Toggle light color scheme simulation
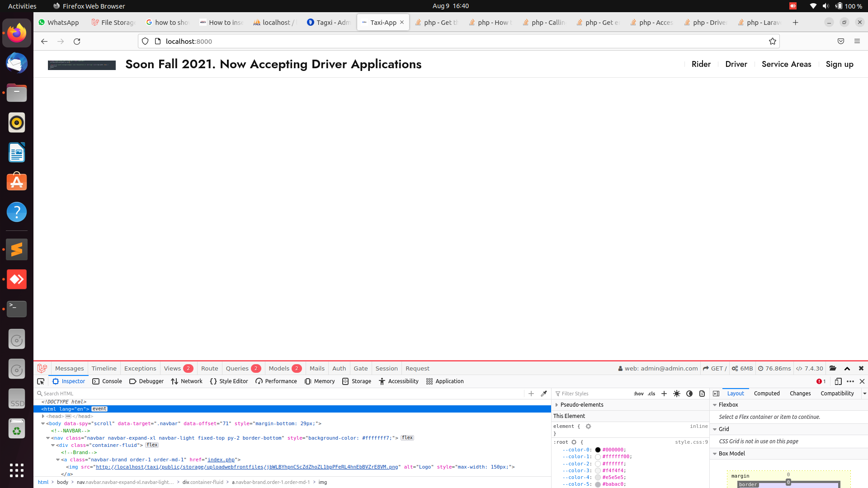The image size is (868, 488). pos(677,394)
